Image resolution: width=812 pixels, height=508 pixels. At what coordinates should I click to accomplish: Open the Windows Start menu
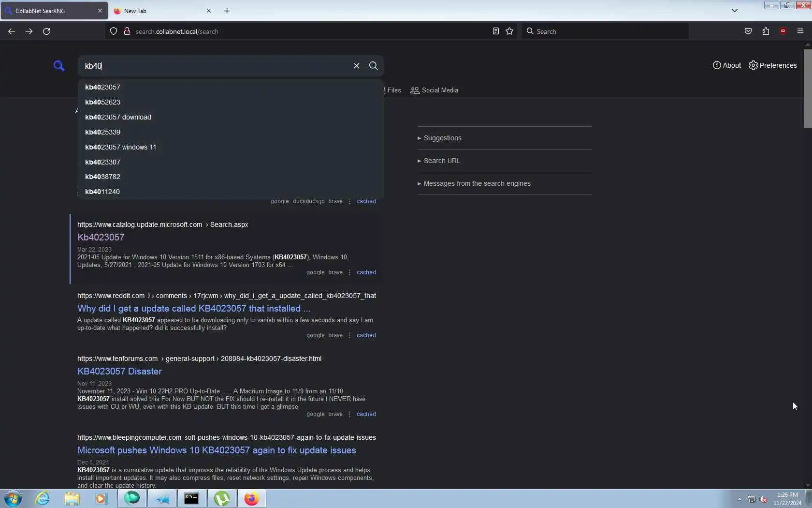[x=13, y=499]
